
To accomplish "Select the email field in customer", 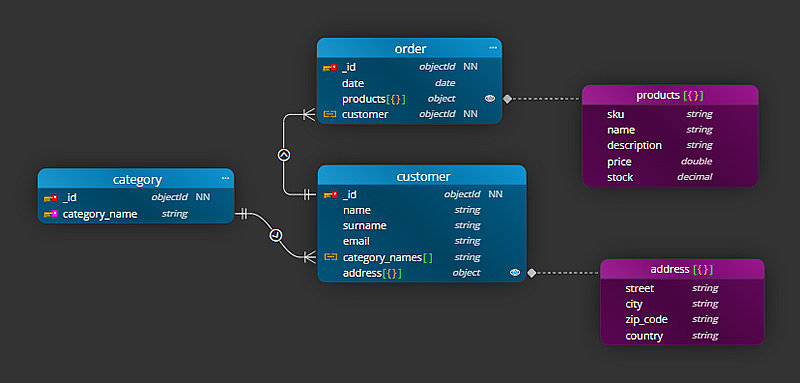I will pos(422,241).
